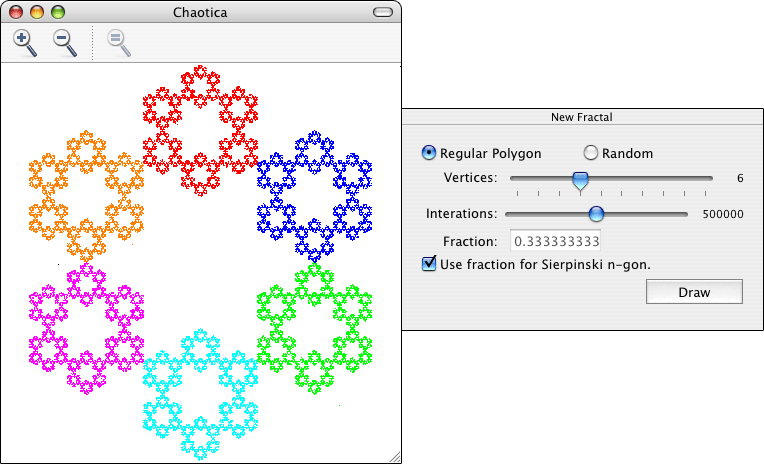Click the Interations value 500000
The width and height of the screenshot is (764, 464).
click(723, 214)
